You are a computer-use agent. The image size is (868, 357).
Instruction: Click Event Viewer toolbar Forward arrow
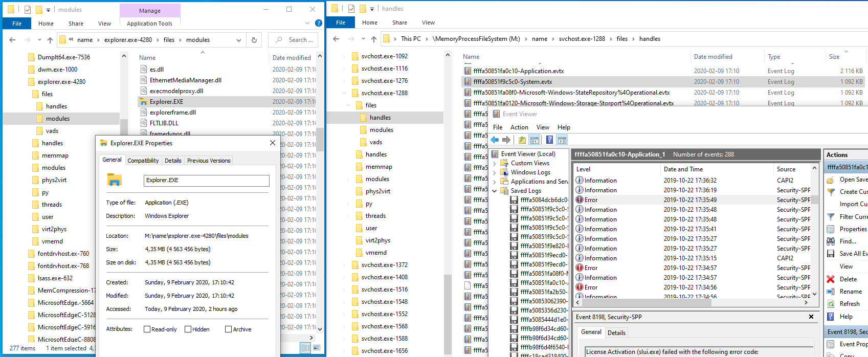tap(506, 140)
